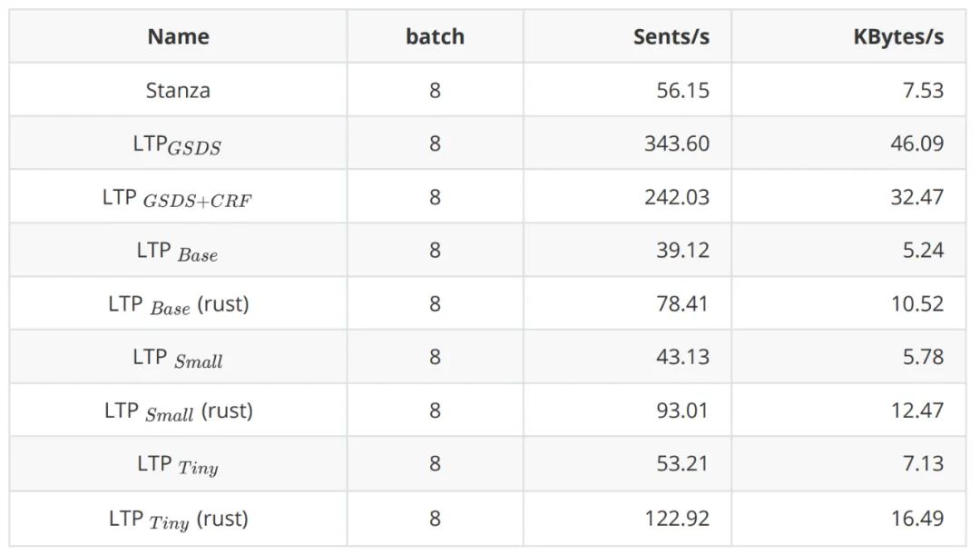Click the batch column header
Viewport: 980px width, 554px height.
[435, 37]
